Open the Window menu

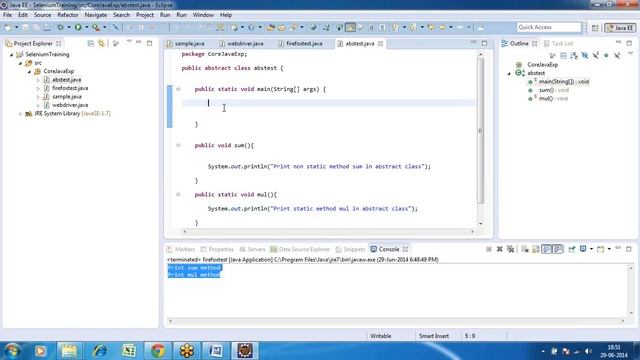coord(203,15)
